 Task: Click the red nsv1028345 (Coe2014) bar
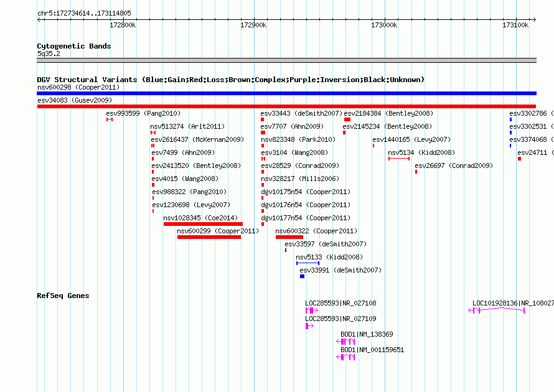[x=203, y=224]
